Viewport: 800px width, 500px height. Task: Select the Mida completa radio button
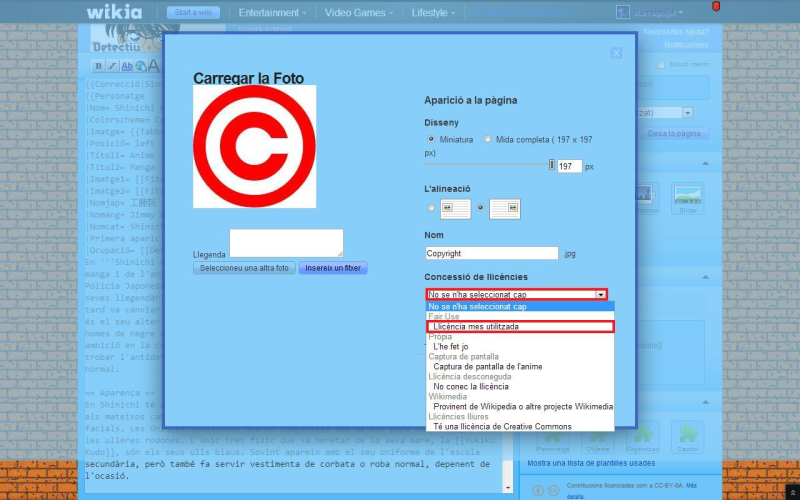[488, 139]
